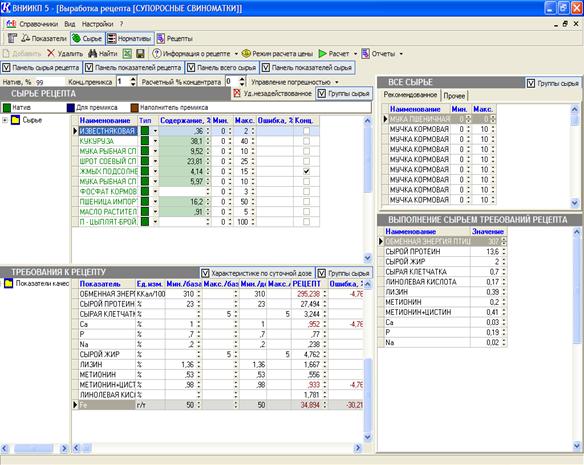584x465 pixels.
Task: Click the green Excel export icon
Action: [x=127, y=54]
